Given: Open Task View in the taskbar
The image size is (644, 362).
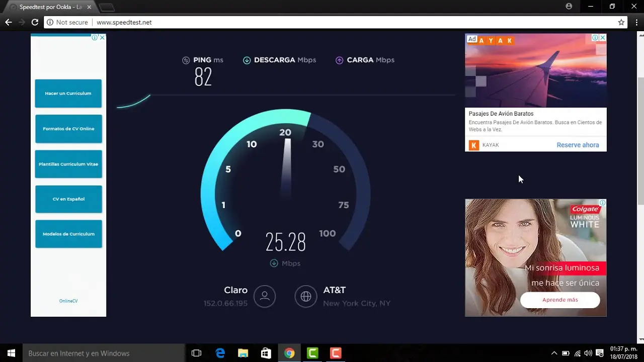Looking at the screenshot, I should [x=197, y=353].
